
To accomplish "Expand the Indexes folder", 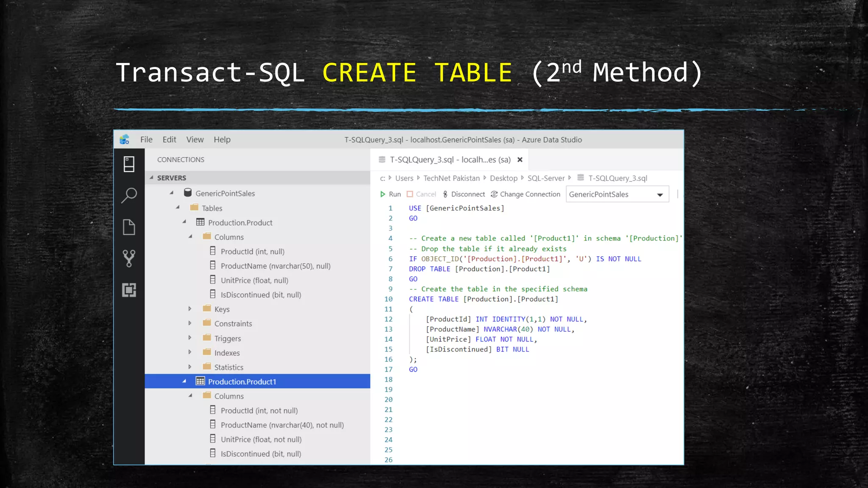I will point(190,352).
